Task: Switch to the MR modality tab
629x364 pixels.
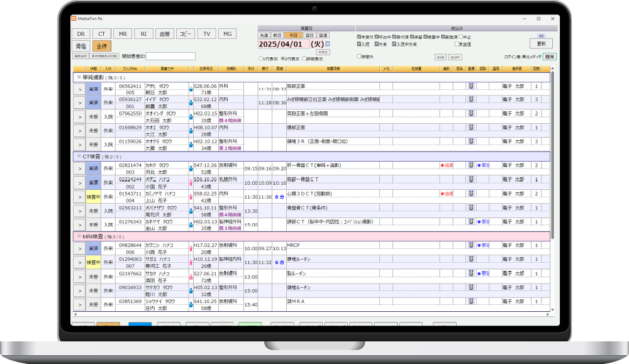Action: pos(123,34)
